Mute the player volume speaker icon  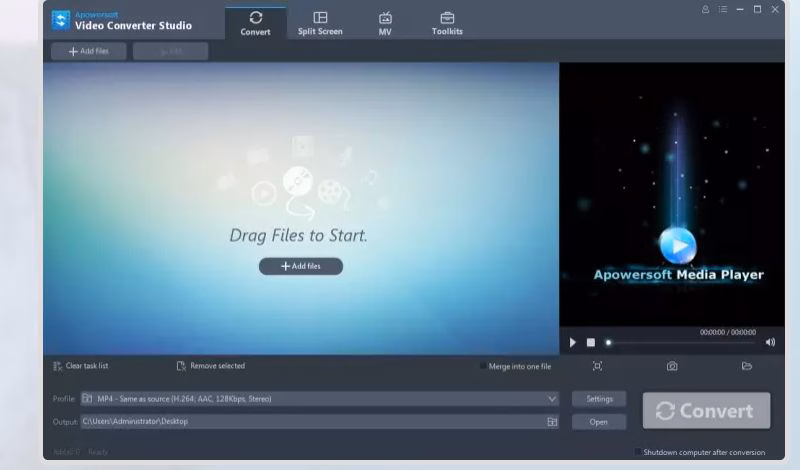click(770, 342)
